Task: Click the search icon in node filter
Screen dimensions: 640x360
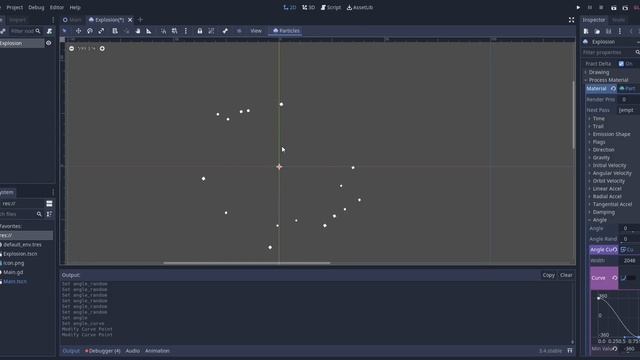Action: pos(38,31)
